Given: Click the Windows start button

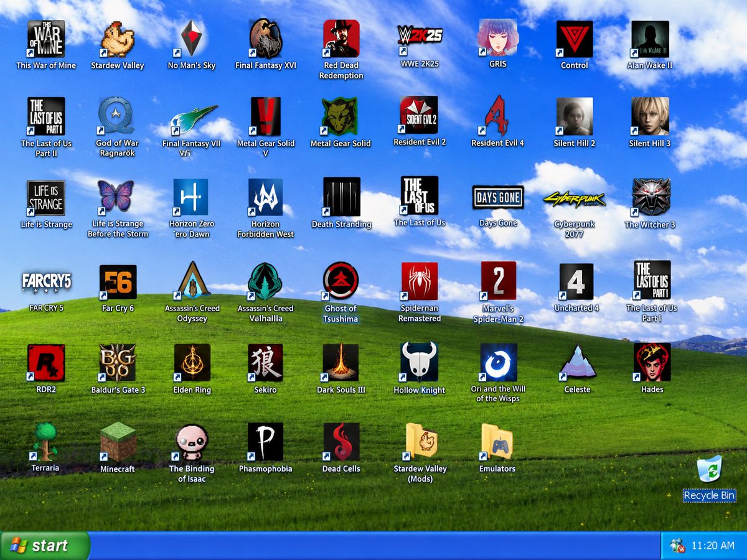Looking at the screenshot, I should pos(45,546).
